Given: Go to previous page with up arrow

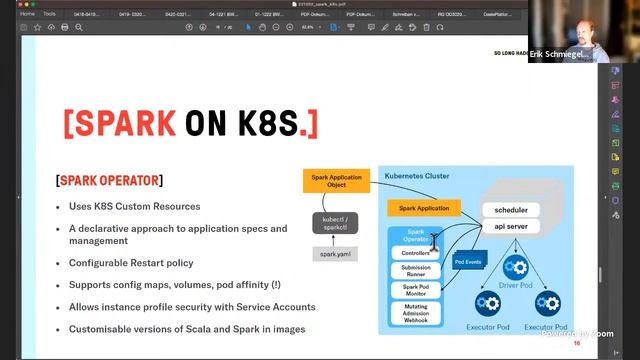Looking at the screenshot, I should tap(189, 27).
